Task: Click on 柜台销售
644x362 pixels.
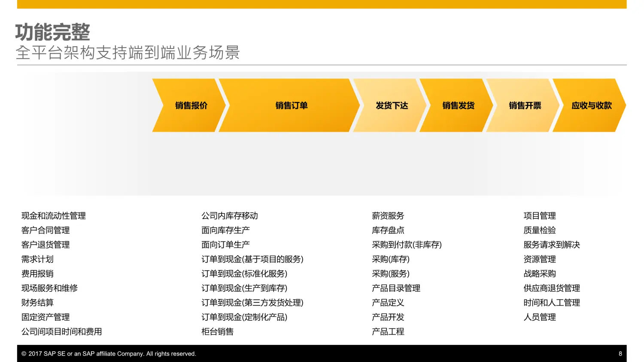Action: pos(218,332)
